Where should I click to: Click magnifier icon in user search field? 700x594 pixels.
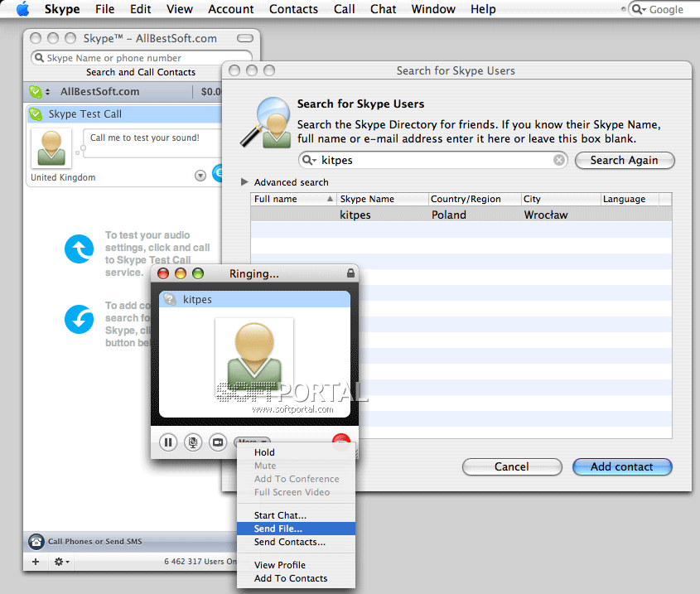(x=308, y=160)
